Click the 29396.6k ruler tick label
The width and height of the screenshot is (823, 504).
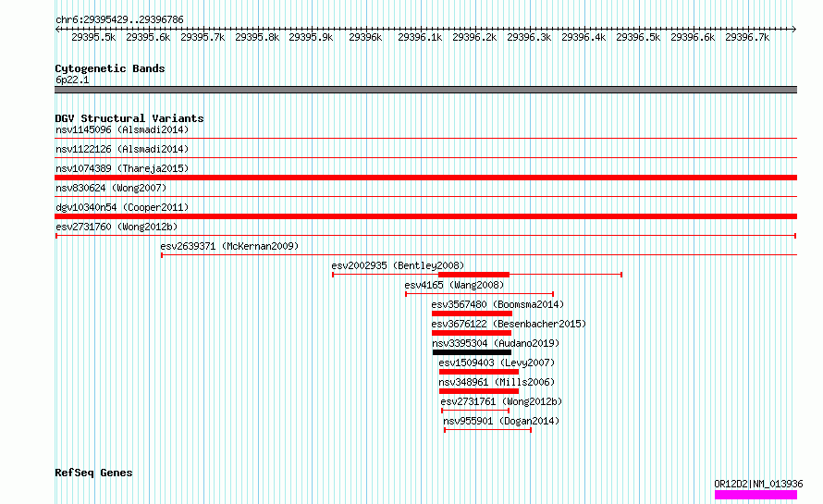point(693,37)
